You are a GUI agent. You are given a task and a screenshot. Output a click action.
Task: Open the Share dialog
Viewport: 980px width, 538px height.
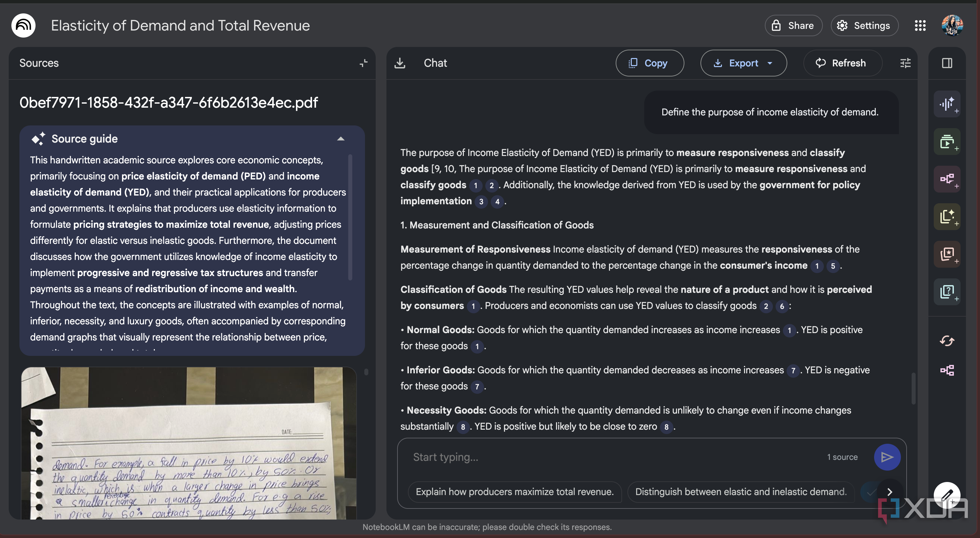click(x=794, y=25)
